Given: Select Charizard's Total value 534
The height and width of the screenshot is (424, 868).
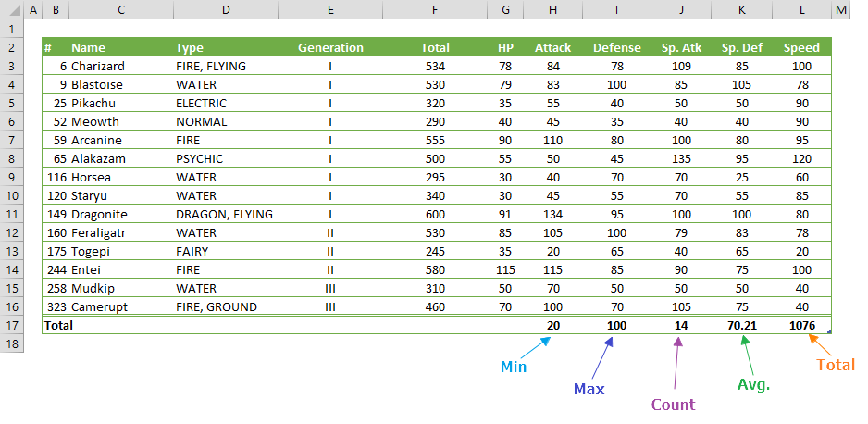Looking at the screenshot, I should click(435, 66).
